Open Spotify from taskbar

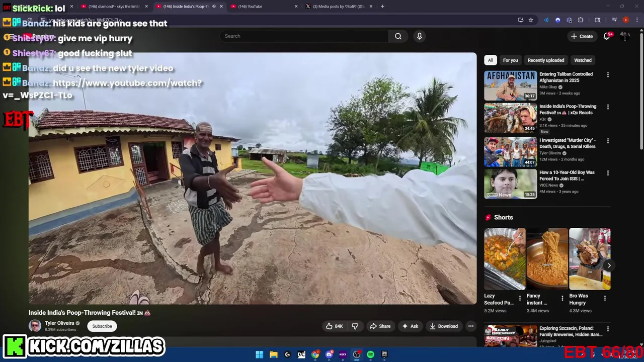[x=370, y=354]
